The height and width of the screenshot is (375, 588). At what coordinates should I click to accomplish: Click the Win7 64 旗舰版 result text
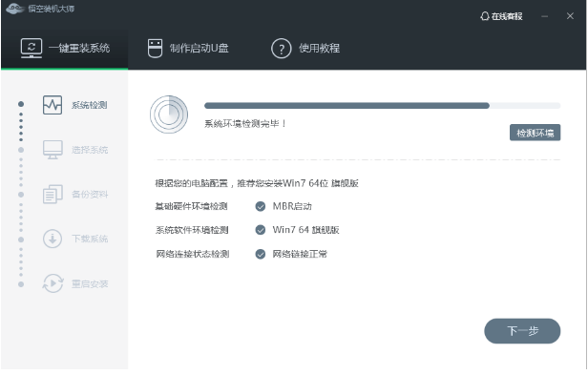[x=306, y=230]
